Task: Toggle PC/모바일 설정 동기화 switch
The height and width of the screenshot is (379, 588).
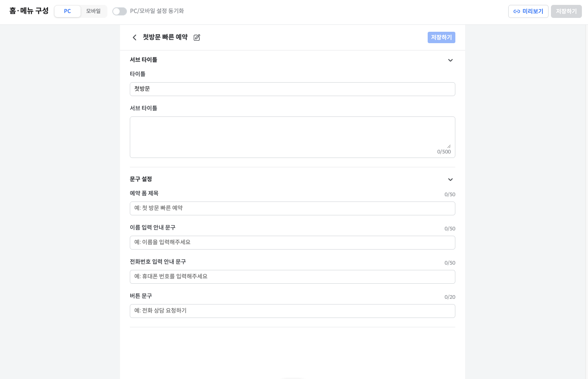Action: click(120, 11)
